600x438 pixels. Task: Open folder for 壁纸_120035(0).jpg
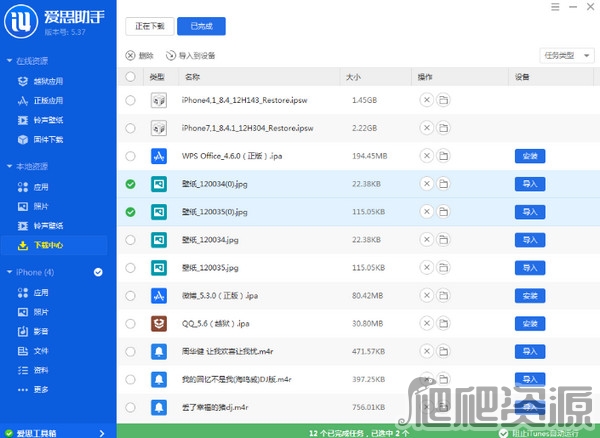point(443,212)
